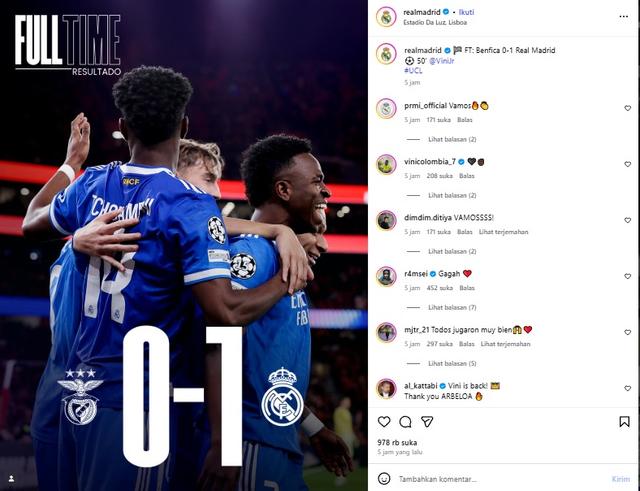Open the comment bubble icon
The height and width of the screenshot is (491, 640).
pos(405,422)
